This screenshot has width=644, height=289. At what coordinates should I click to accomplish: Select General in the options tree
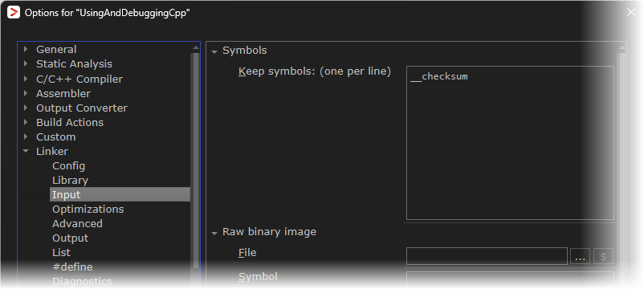point(56,49)
